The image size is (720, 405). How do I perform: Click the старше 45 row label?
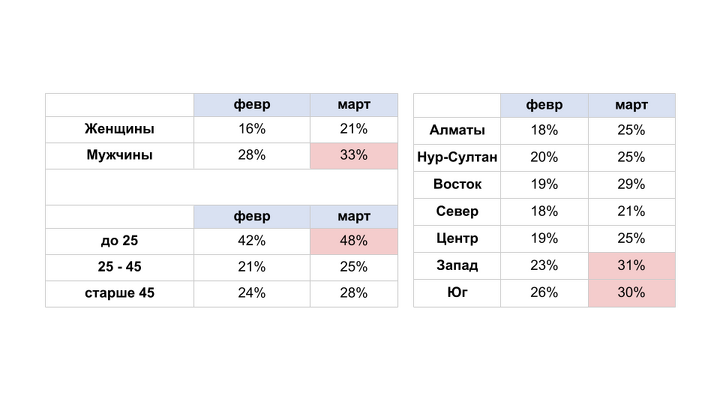[119, 293]
